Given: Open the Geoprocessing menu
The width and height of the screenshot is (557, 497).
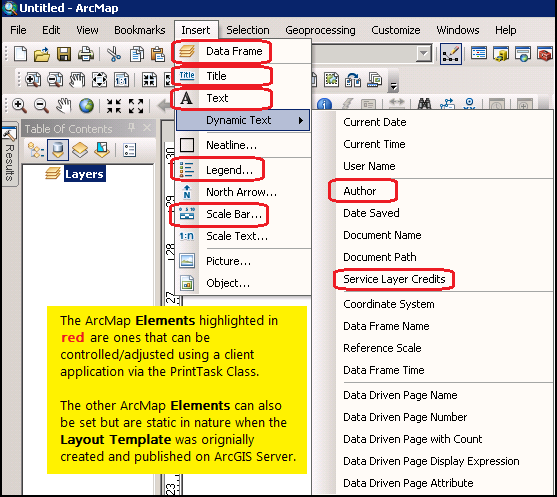Looking at the screenshot, I should (x=320, y=30).
